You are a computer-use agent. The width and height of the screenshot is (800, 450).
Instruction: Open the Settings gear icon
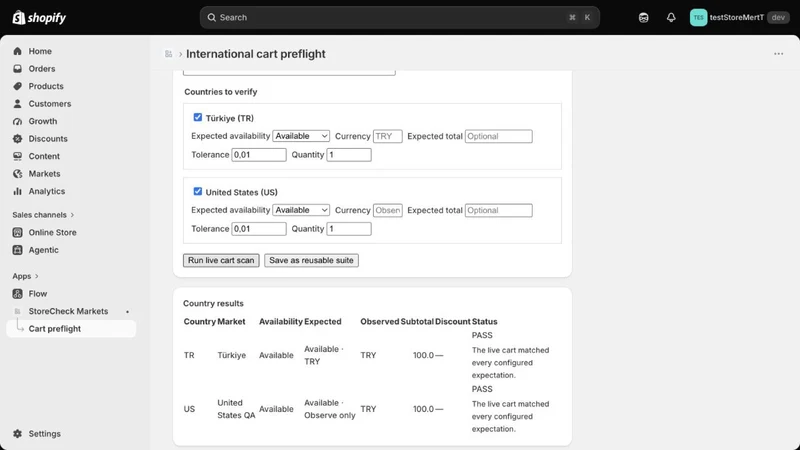(17, 433)
